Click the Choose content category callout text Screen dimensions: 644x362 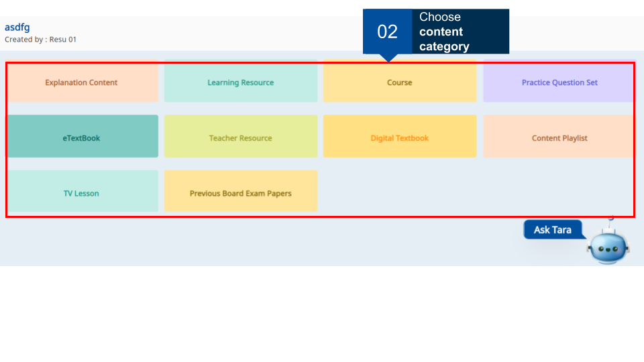(444, 32)
